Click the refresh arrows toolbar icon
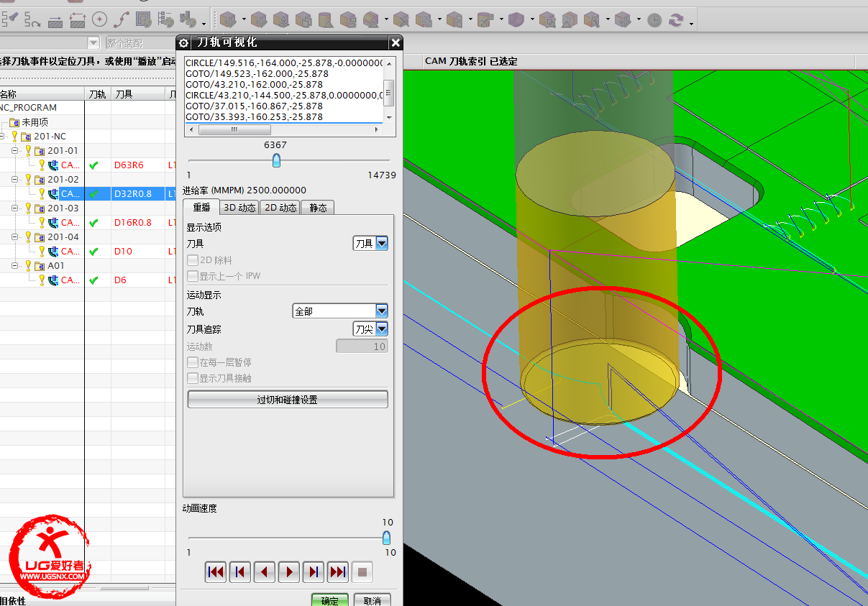Image resolution: width=868 pixels, height=606 pixels. click(x=676, y=20)
